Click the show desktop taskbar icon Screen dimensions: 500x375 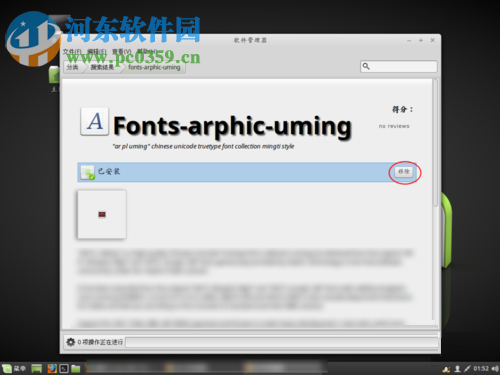click(37, 368)
